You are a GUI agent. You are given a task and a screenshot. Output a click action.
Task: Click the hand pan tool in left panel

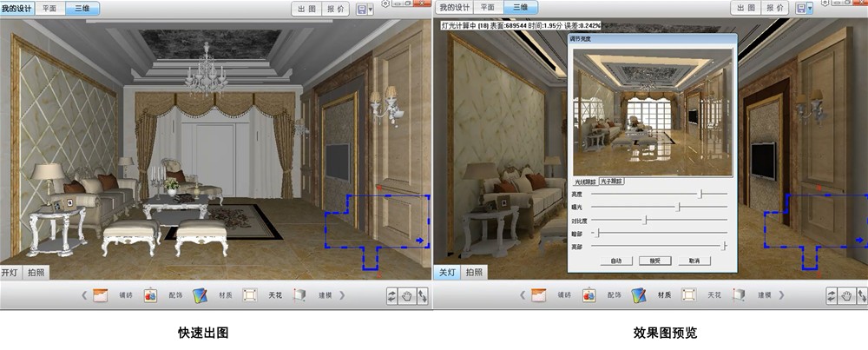click(x=407, y=295)
